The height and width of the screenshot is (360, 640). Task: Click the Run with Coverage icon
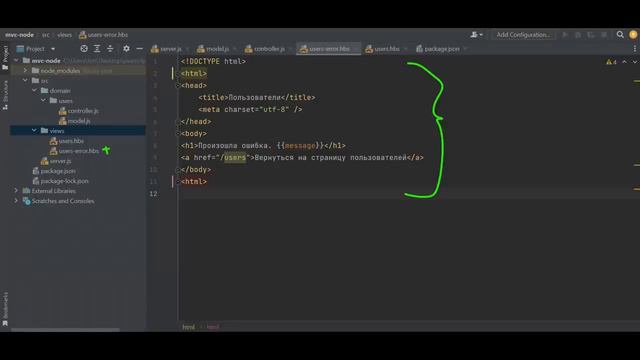[x=591, y=35]
